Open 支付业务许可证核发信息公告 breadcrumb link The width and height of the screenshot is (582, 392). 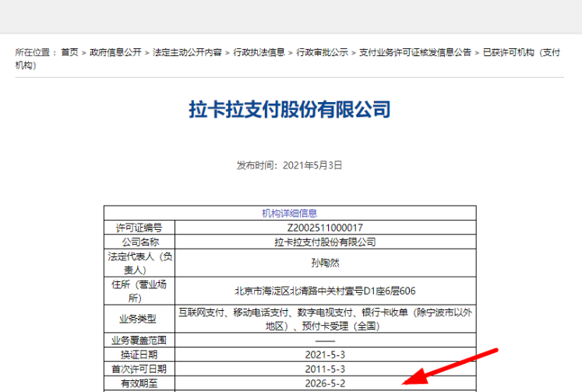(414, 52)
